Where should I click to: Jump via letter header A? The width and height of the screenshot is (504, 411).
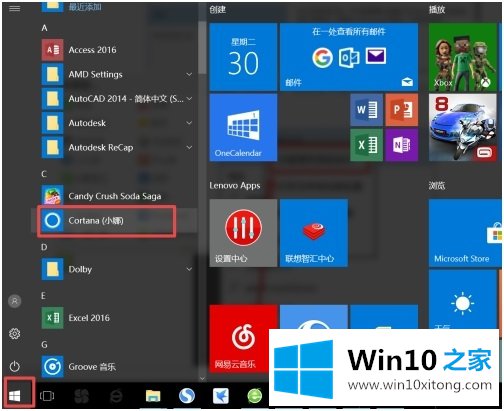point(44,28)
